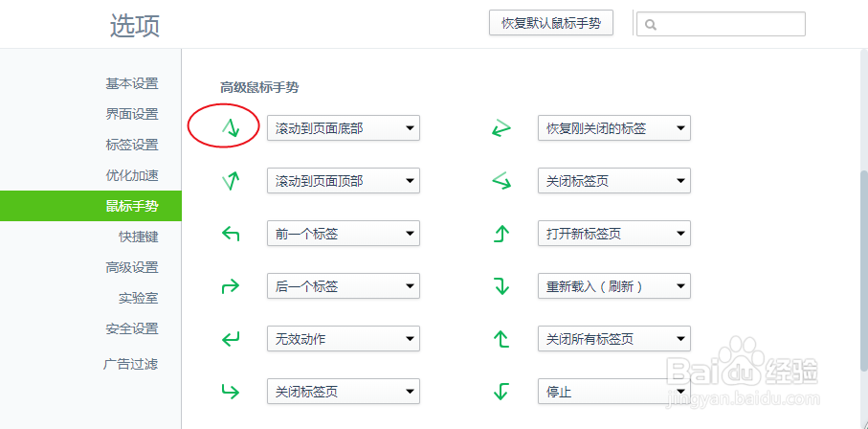The width and height of the screenshot is (868, 429).
Task: Open the 重新载入（刷新） dropdown
Action: [x=613, y=285]
